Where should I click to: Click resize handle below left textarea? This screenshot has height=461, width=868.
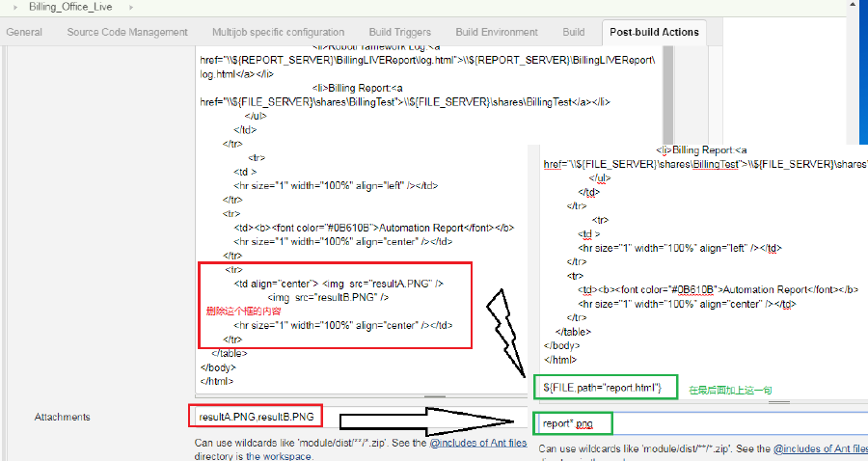[435, 396]
